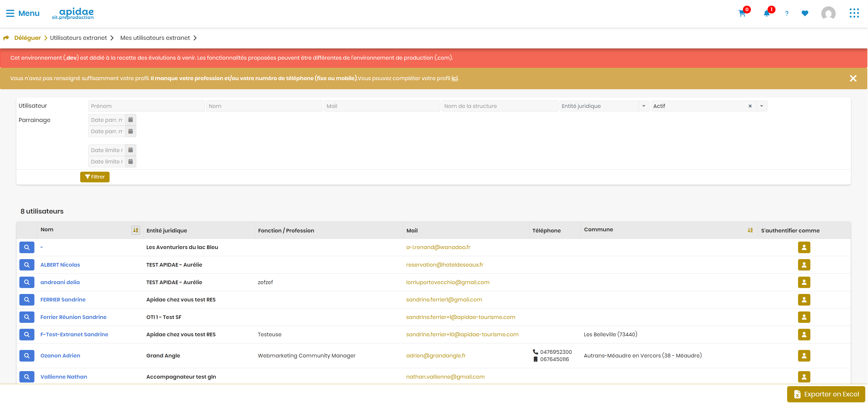Open notifications bell
Image resolution: width=868 pixels, height=403 pixels.
point(767,13)
